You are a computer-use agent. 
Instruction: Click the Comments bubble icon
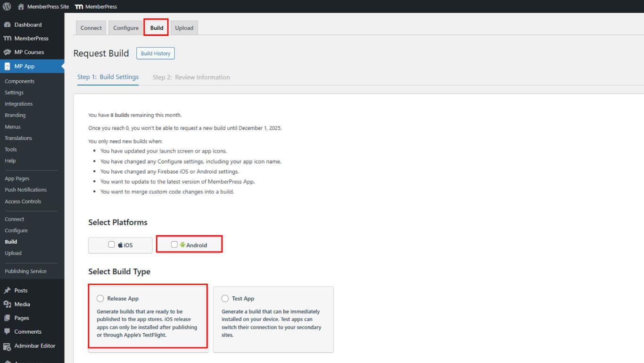[7, 332]
